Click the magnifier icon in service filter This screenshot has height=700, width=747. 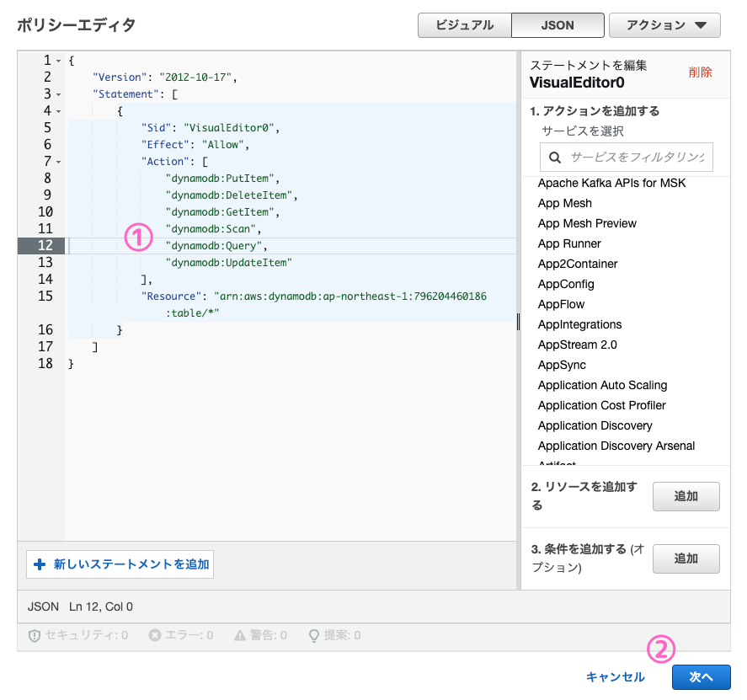click(554, 158)
